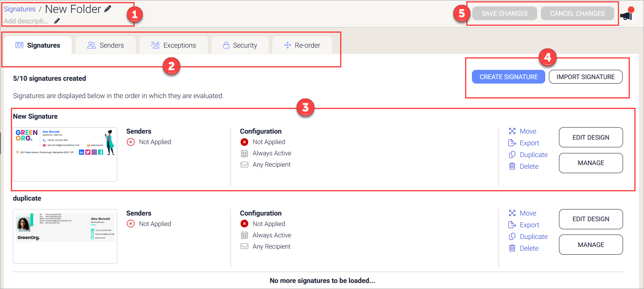Viewport: 644px width, 289px height.
Task: Click Move icon for duplicate signature
Action: point(512,213)
